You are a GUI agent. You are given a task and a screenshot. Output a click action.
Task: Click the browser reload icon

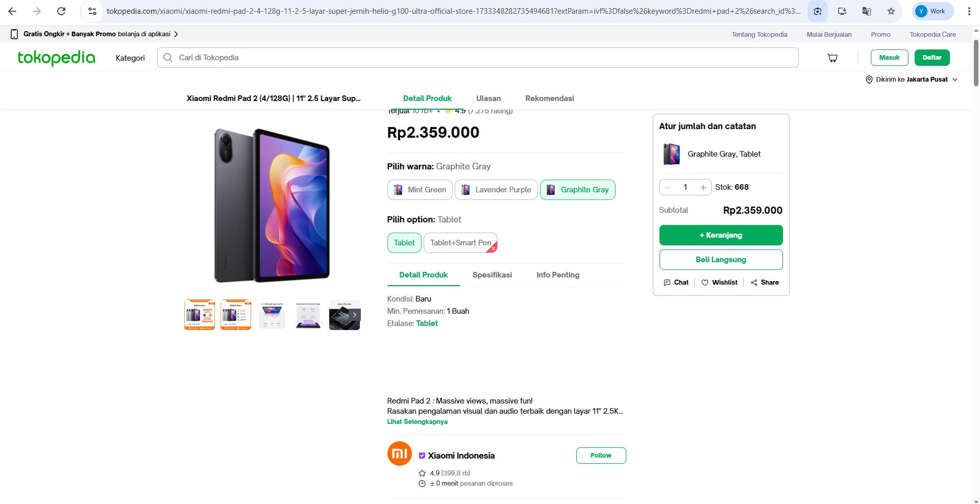[x=61, y=11]
